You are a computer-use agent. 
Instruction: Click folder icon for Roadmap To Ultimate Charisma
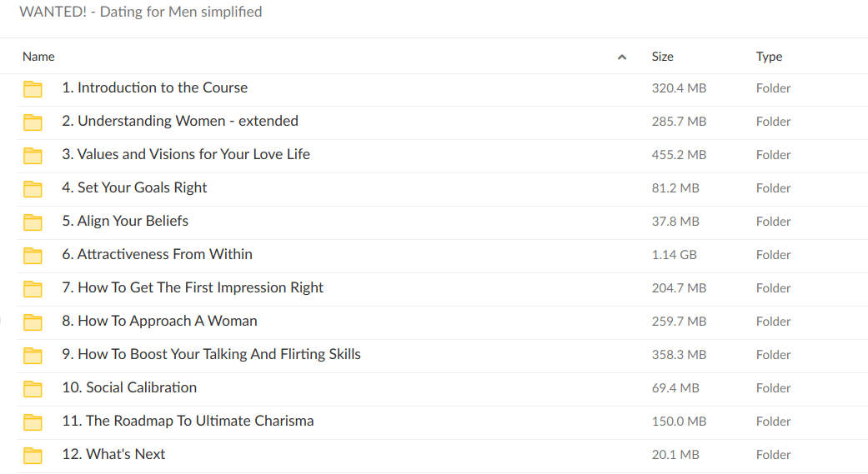[33, 422]
